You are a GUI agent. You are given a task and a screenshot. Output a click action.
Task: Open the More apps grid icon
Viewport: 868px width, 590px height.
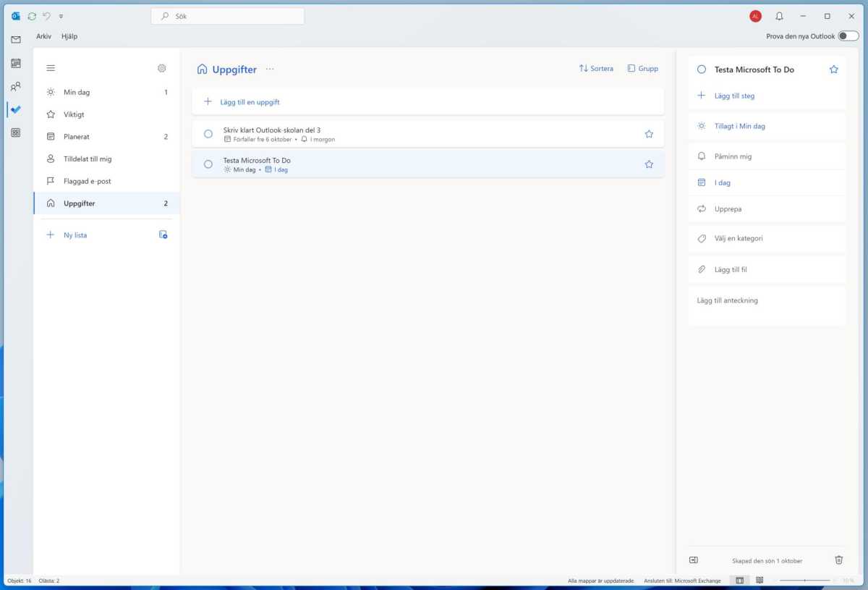click(x=16, y=132)
